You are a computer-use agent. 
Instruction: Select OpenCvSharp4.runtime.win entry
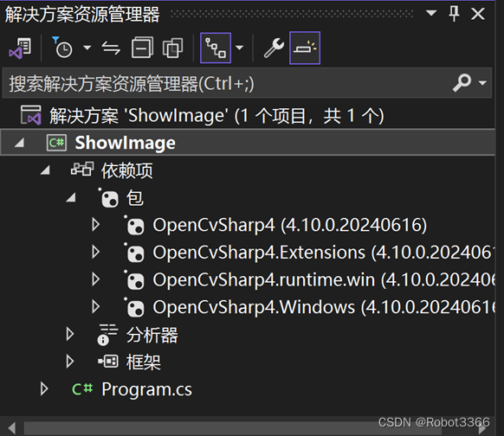pyautogui.click(x=323, y=280)
